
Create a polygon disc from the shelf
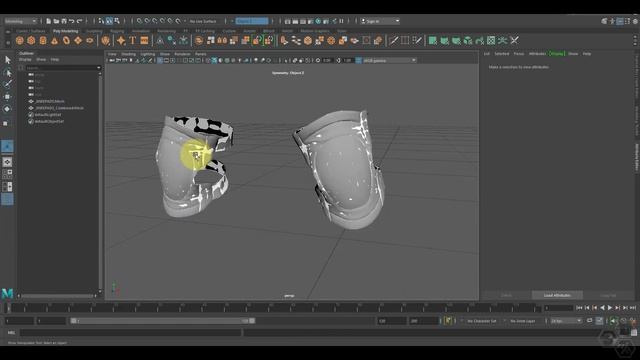90,40
